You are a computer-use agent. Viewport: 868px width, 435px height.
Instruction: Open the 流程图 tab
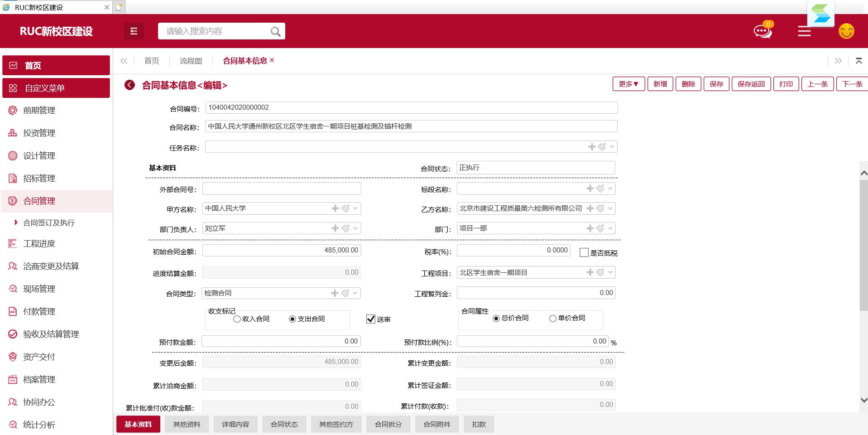191,61
